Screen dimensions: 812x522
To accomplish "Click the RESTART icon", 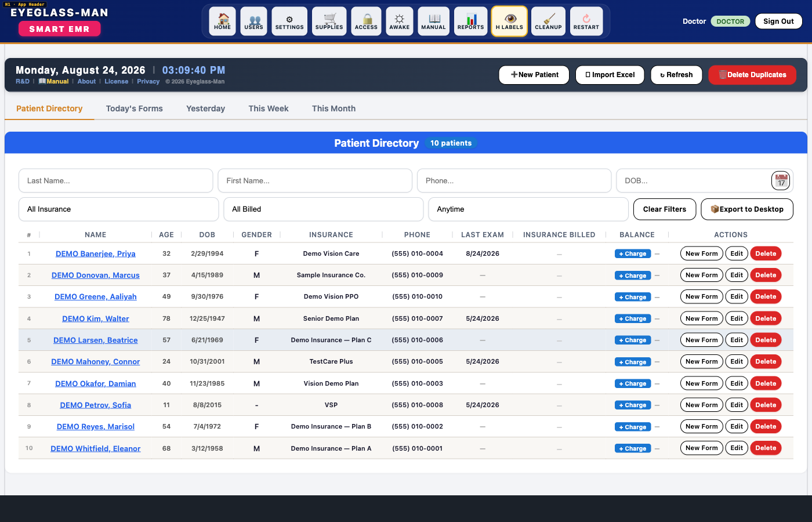I will point(586,21).
